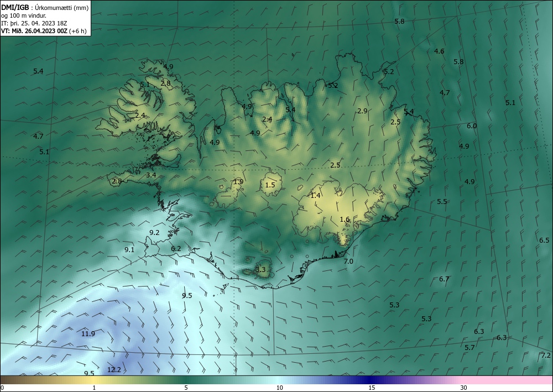
Task: Click the color scale tick label 15
Action: [x=372, y=388]
